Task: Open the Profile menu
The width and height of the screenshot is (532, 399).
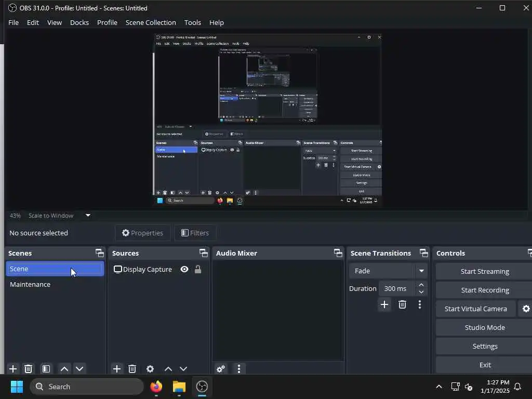Action: pos(107,22)
